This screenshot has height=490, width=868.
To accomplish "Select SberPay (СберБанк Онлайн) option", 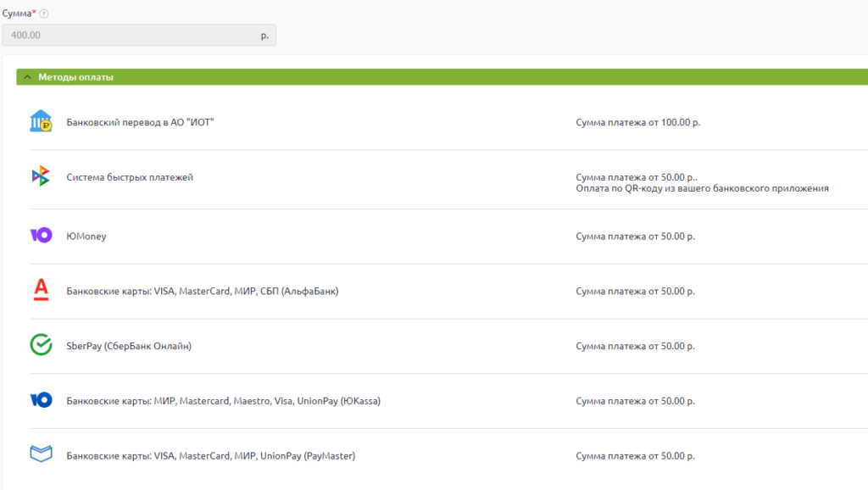I will tap(129, 346).
